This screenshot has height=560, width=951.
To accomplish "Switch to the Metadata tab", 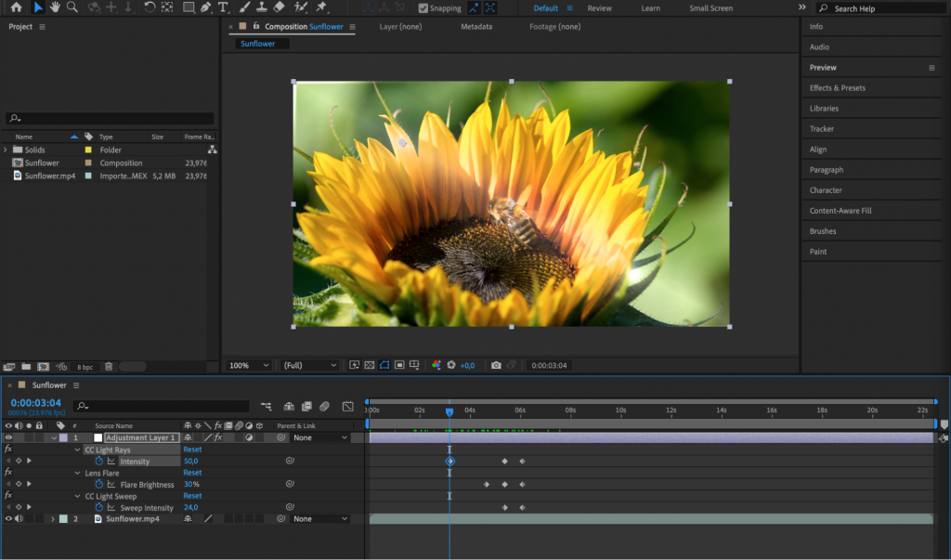I will [476, 26].
